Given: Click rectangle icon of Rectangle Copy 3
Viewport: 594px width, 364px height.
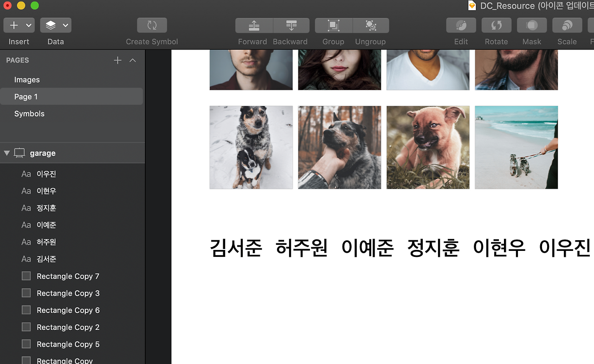Looking at the screenshot, I should (x=26, y=293).
